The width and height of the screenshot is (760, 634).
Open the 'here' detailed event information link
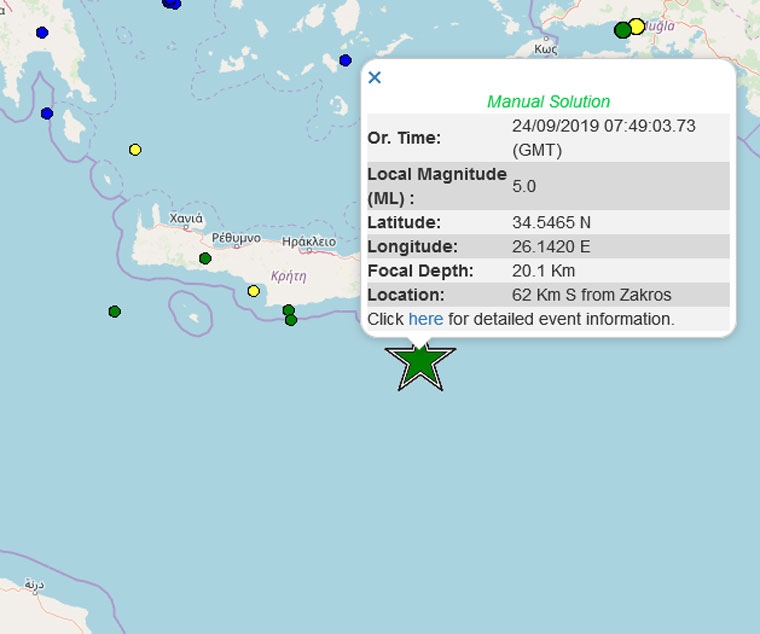(425, 319)
